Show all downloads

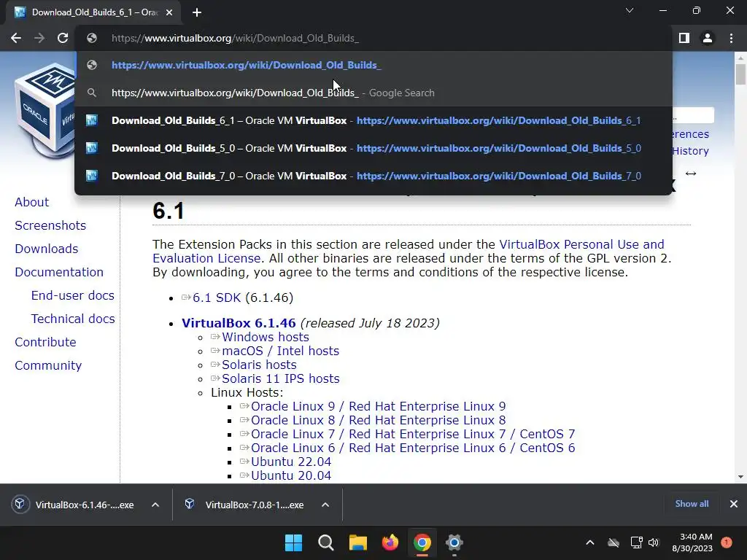pos(692,504)
